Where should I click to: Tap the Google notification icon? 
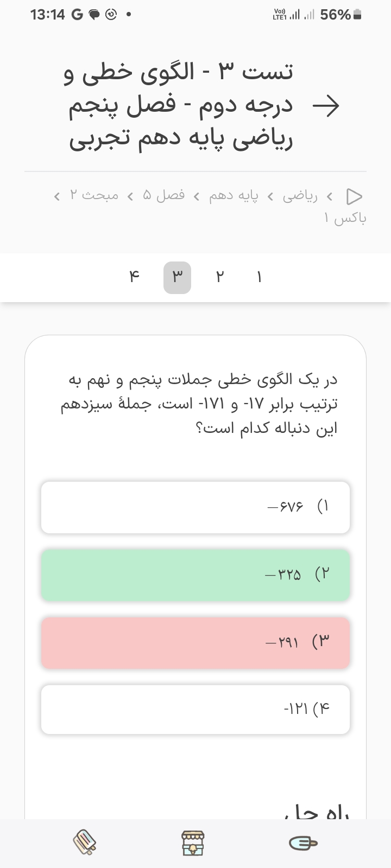coord(77,15)
